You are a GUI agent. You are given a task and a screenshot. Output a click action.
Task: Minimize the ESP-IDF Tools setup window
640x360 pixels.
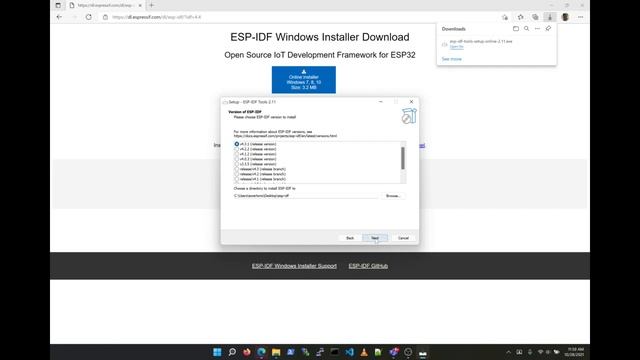pyautogui.click(x=380, y=102)
